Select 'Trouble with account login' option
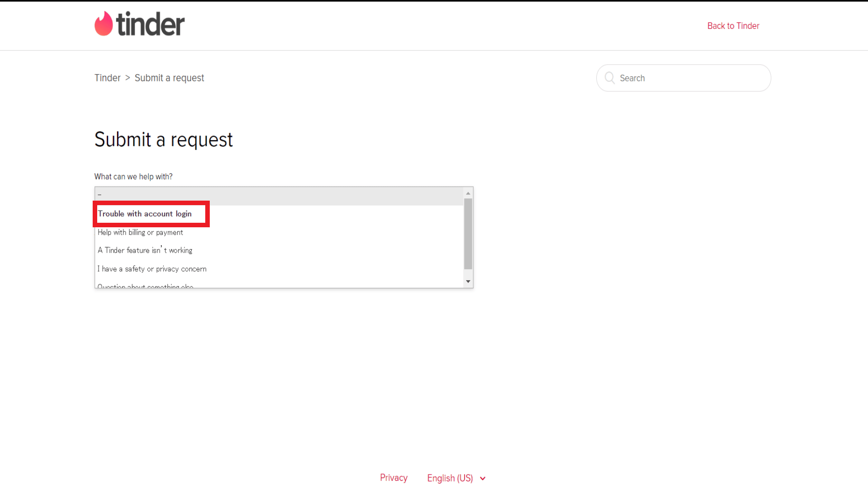 (145, 213)
